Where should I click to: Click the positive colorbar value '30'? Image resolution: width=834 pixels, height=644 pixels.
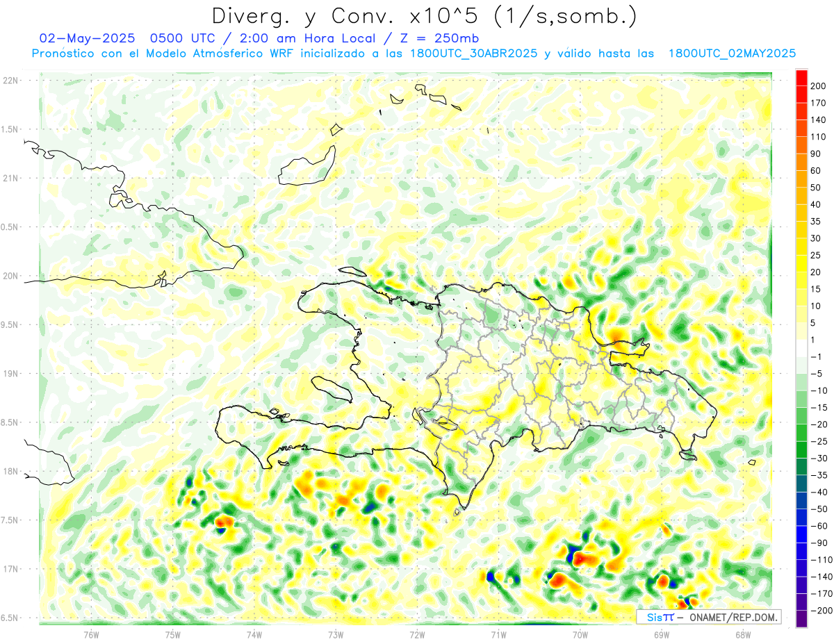[816, 238]
